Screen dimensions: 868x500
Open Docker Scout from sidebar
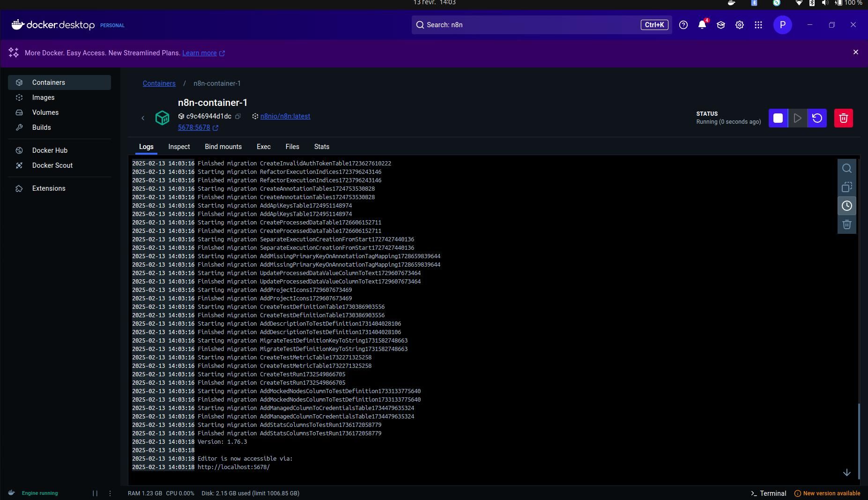pyautogui.click(x=52, y=165)
